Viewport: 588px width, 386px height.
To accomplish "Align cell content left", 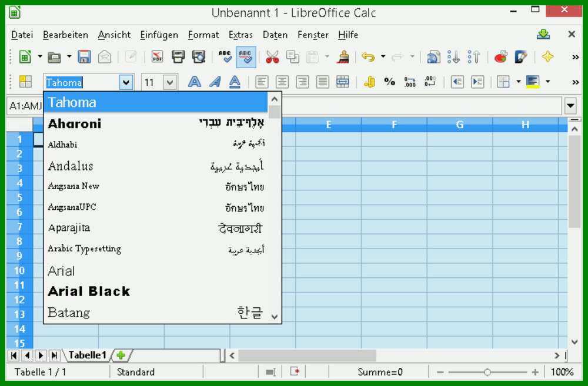I will point(262,82).
